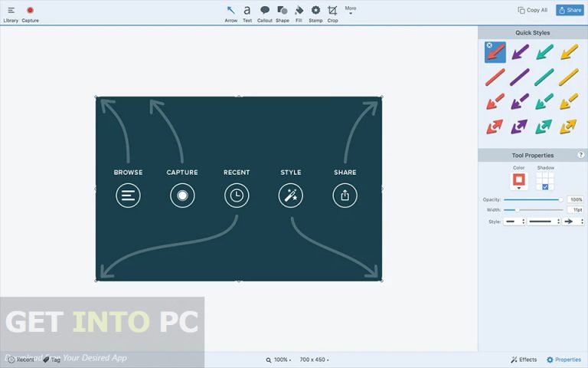Choose the green arrow quick style
The width and height of the screenshot is (588, 368).
pos(544,52)
